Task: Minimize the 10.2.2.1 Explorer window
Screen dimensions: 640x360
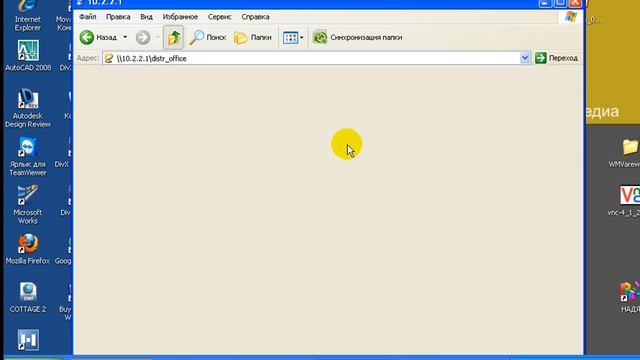Action: click(545, 3)
